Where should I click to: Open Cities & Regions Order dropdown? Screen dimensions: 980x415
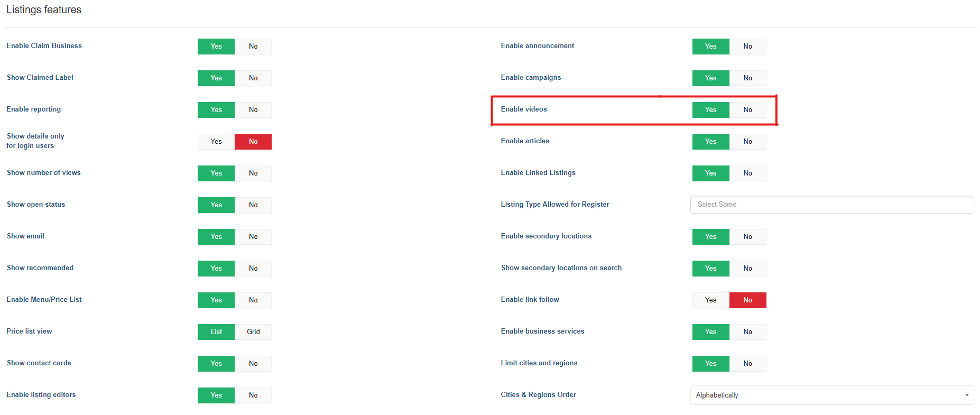click(832, 395)
